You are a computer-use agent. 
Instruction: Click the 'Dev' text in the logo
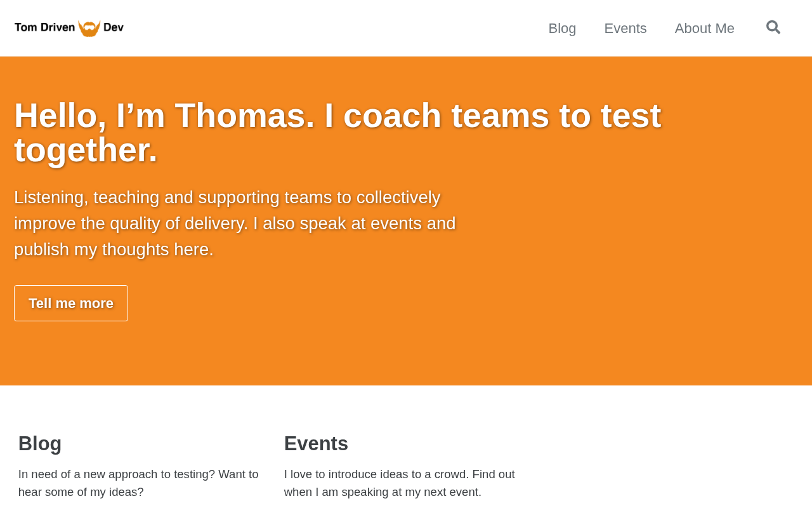click(x=114, y=27)
